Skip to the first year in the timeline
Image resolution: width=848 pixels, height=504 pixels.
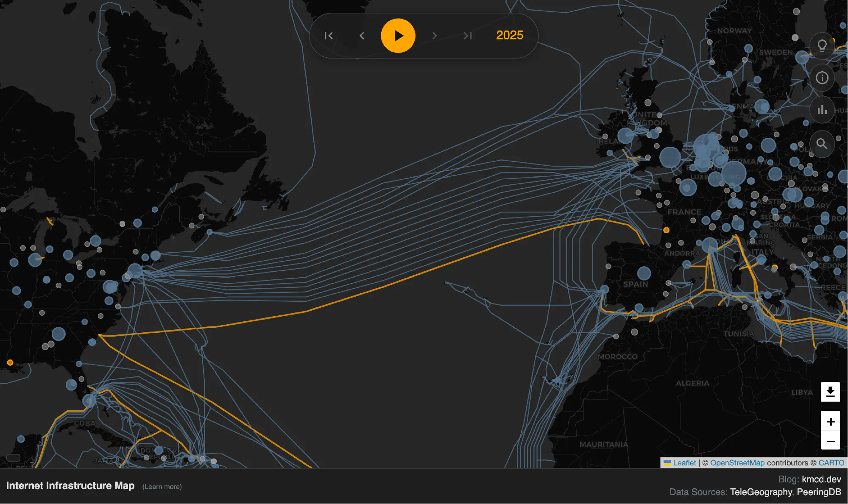[x=329, y=36]
